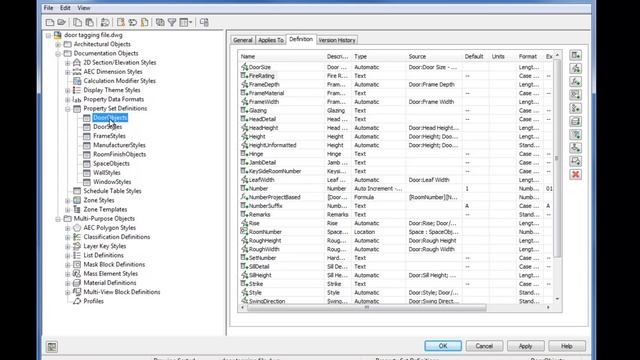
Task: Click the Source column header
Action: 433,57
